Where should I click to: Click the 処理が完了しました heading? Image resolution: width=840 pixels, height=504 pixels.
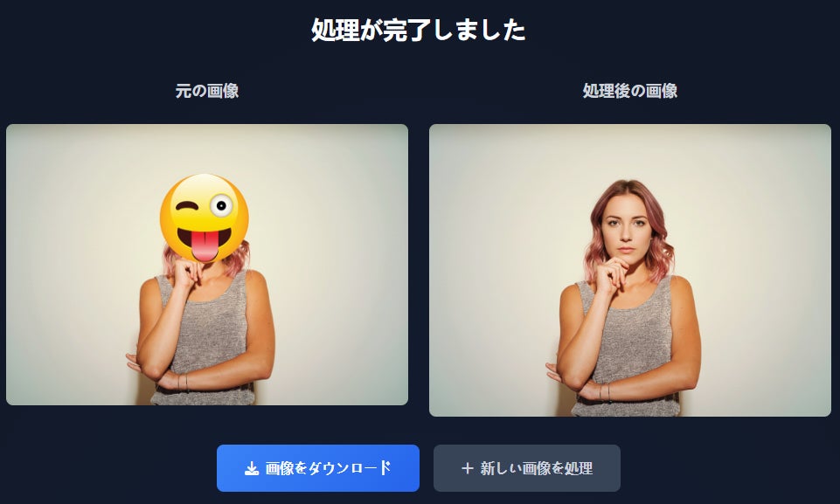click(419, 30)
